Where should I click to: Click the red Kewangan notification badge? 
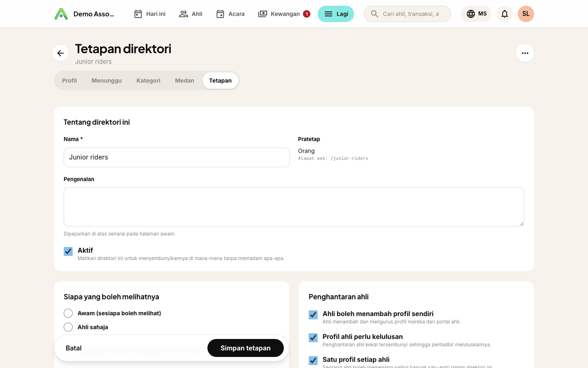[x=307, y=14]
